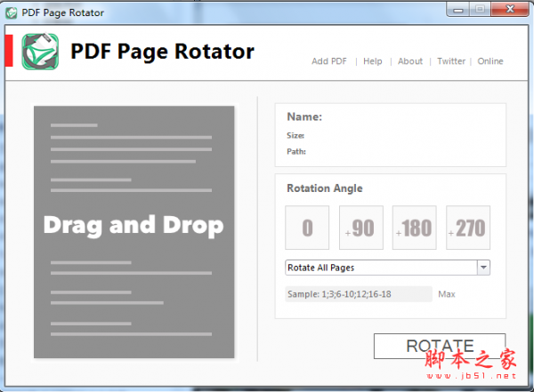
Task: Select the 0 degree rotation tile
Action: point(307,228)
